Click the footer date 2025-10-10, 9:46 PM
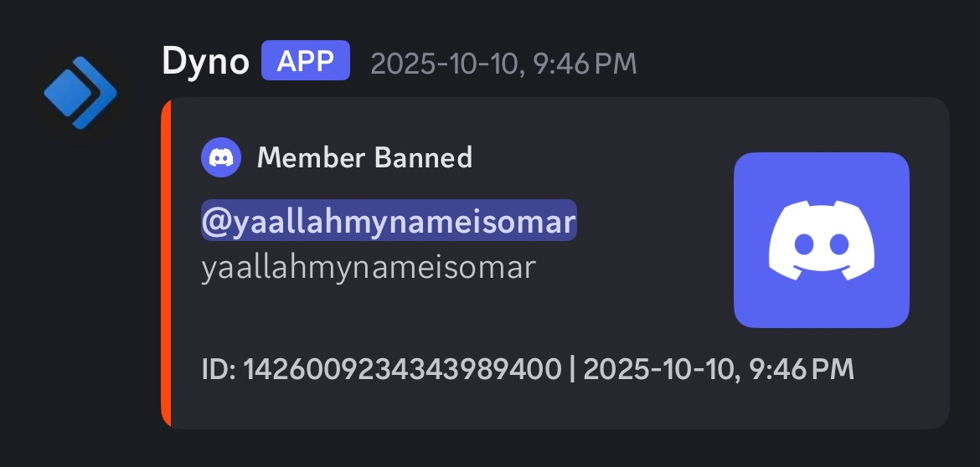The image size is (980, 467). coord(718,368)
